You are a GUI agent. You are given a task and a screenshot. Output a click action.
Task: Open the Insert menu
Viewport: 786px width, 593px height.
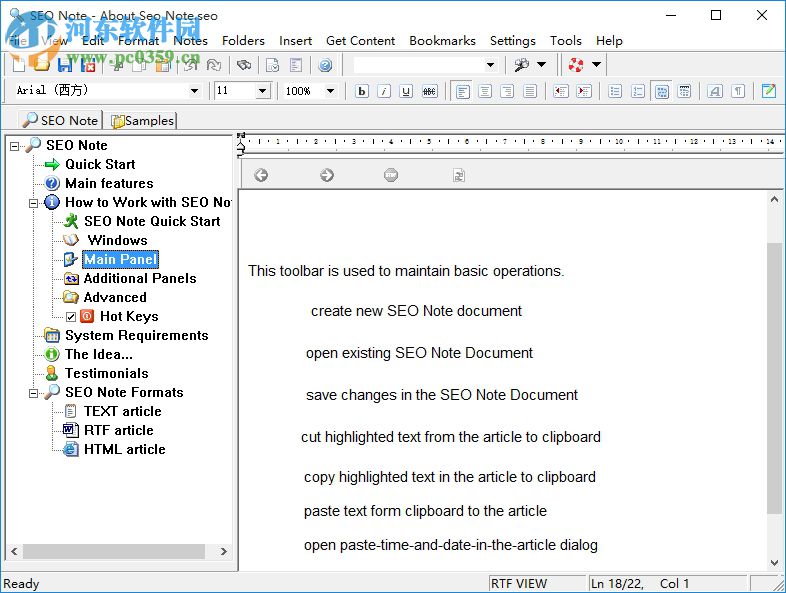point(295,41)
